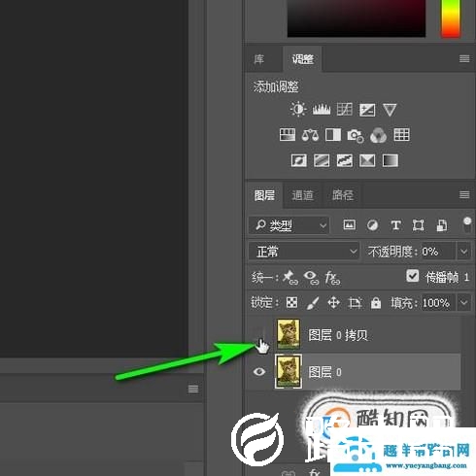Screen dimensions: 476x476
Task: Show layer 图层 0 拷贝 visibility box
Action: tap(259, 334)
